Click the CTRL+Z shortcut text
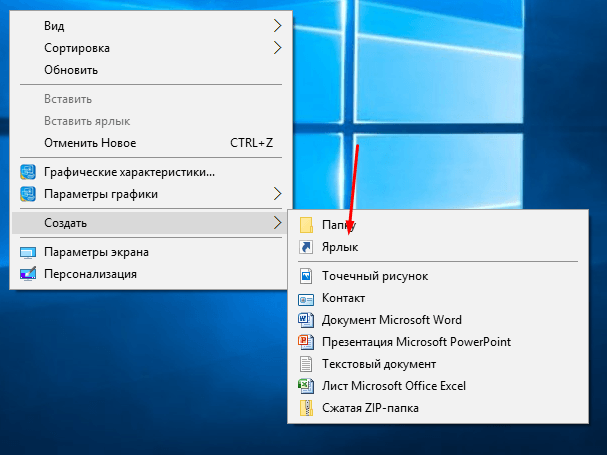Viewport: 607px width, 455px height. [x=252, y=143]
